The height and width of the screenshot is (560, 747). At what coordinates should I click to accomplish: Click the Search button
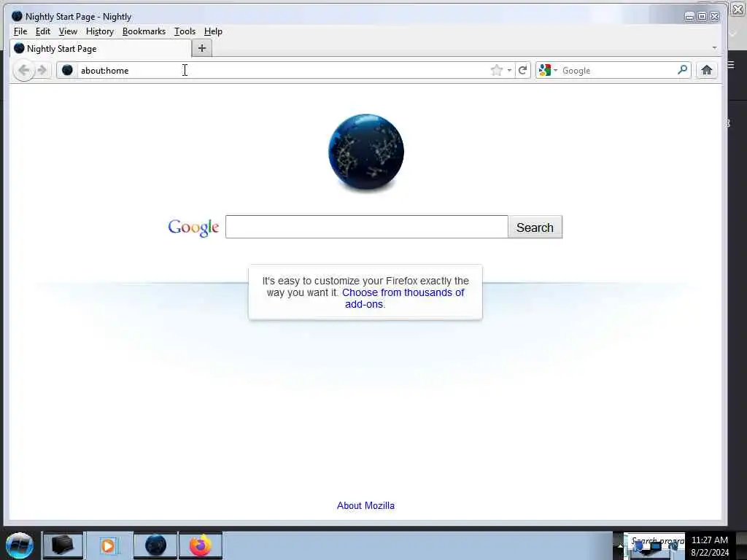pos(535,227)
